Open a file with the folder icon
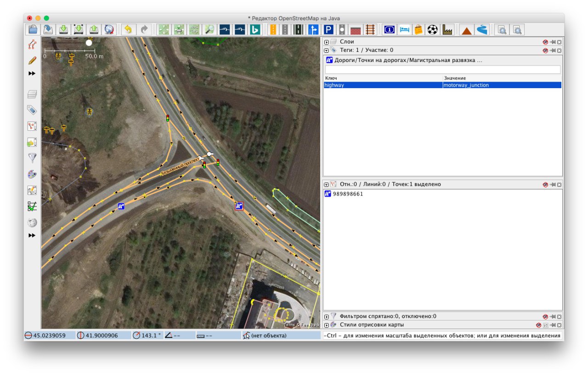The image size is (588, 375). point(33,30)
